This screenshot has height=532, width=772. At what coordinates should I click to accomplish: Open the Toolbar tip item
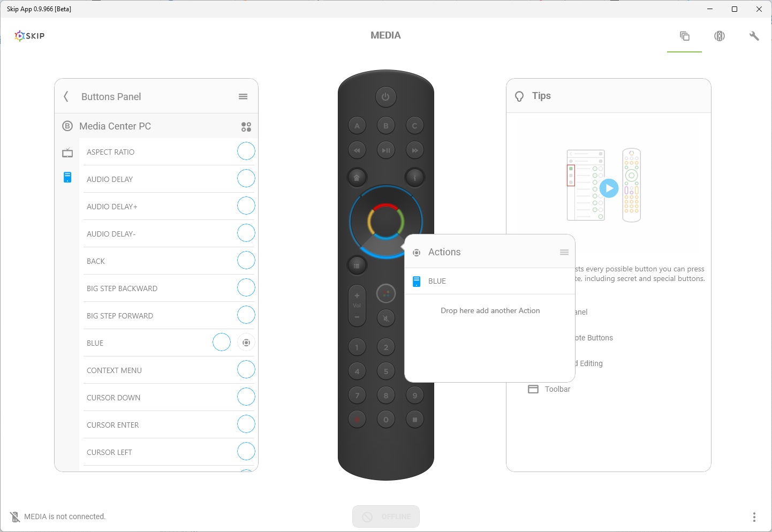pyautogui.click(x=557, y=389)
